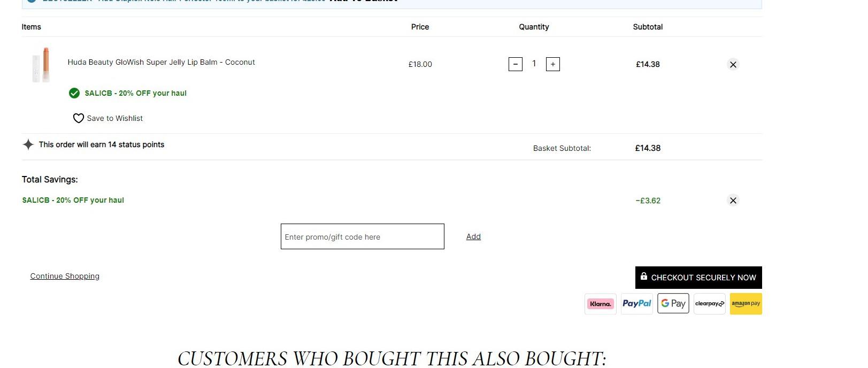Open the lip balm product thumbnail

click(41, 65)
